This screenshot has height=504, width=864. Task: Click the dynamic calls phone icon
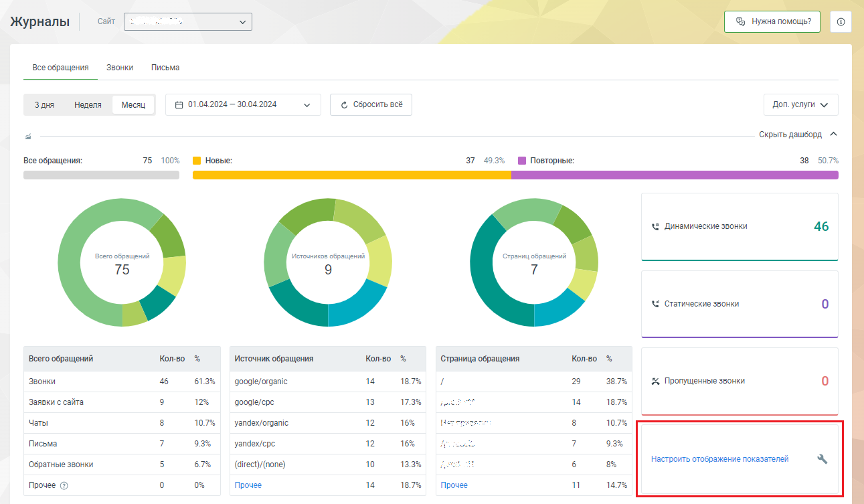coord(655,227)
